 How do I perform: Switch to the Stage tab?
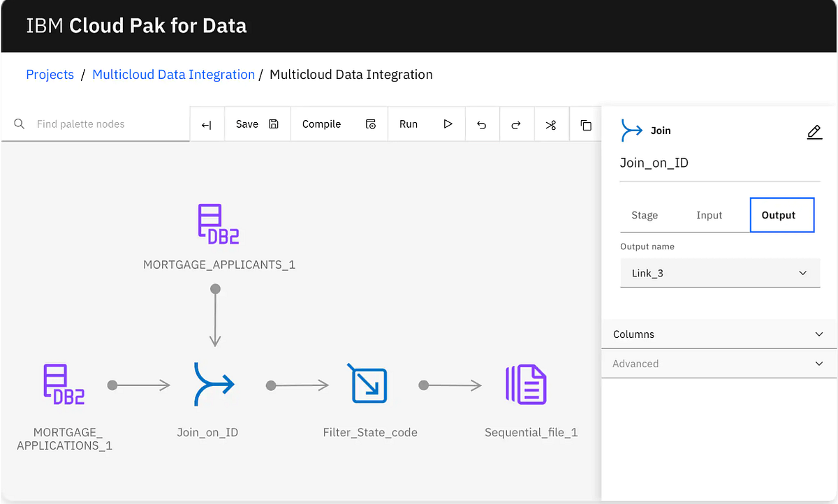pyautogui.click(x=645, y=215)
